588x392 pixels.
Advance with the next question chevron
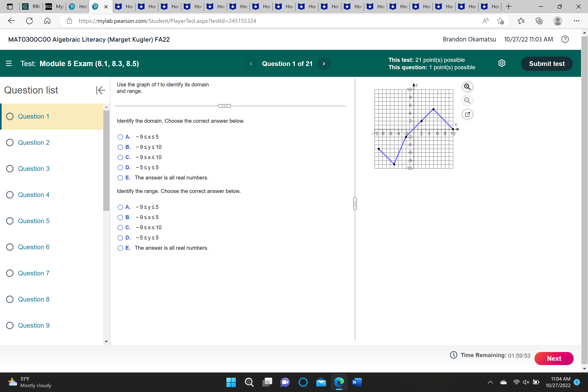pyautogui.click(x=324, y=63)
